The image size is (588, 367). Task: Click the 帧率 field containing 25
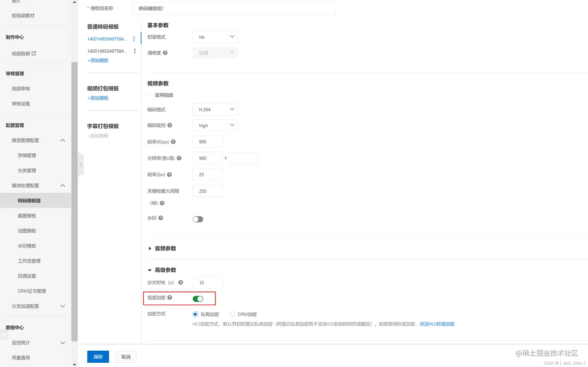click(208, 174)
